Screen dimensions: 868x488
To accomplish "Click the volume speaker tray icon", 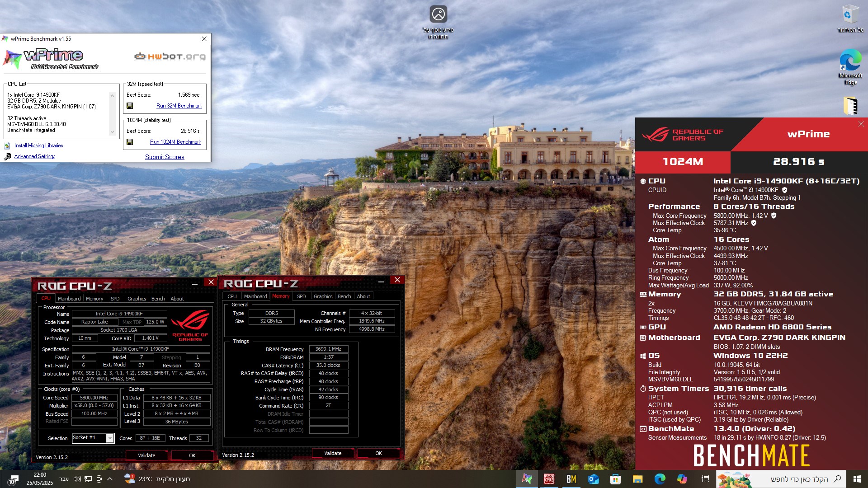I will click(77, 479).
